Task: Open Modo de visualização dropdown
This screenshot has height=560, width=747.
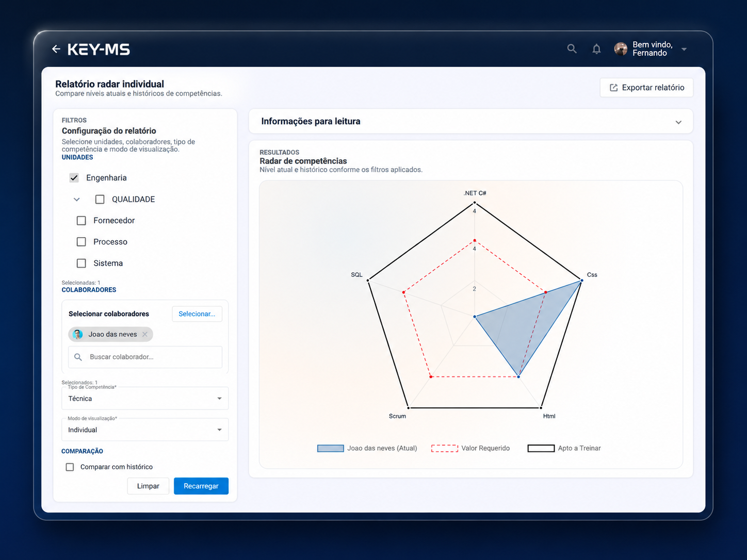Action: click(145, 430)
